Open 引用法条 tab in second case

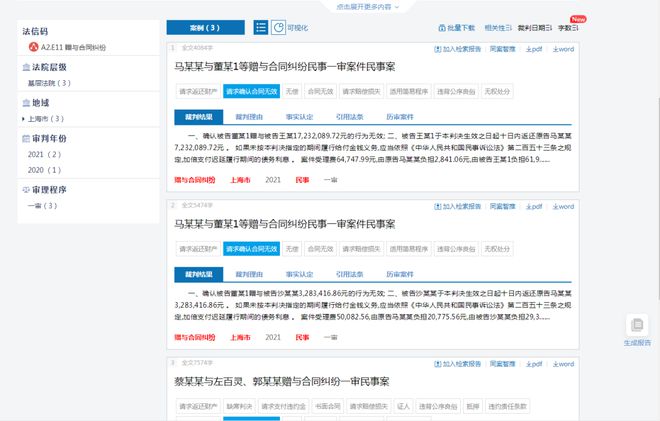[x=349, y=274]
